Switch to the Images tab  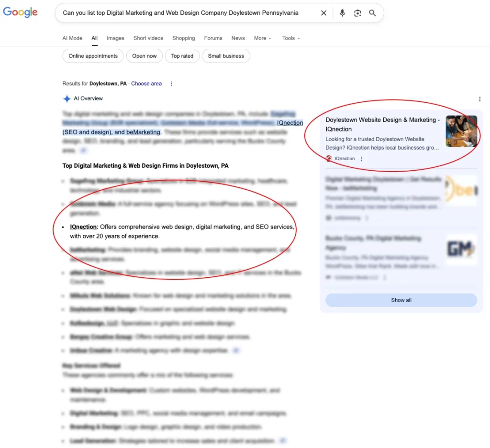[x=115, y=38]
